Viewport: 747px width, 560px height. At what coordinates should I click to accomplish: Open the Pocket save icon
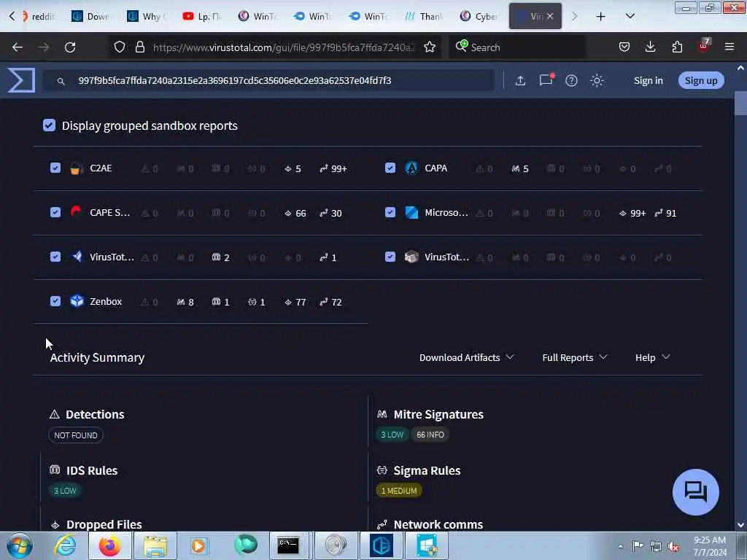tap(624, 47)
